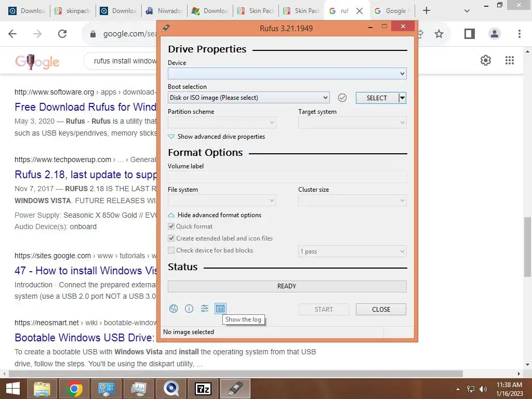
Task: Open Chrome side panel icon
Action: [x=470, y=34]
